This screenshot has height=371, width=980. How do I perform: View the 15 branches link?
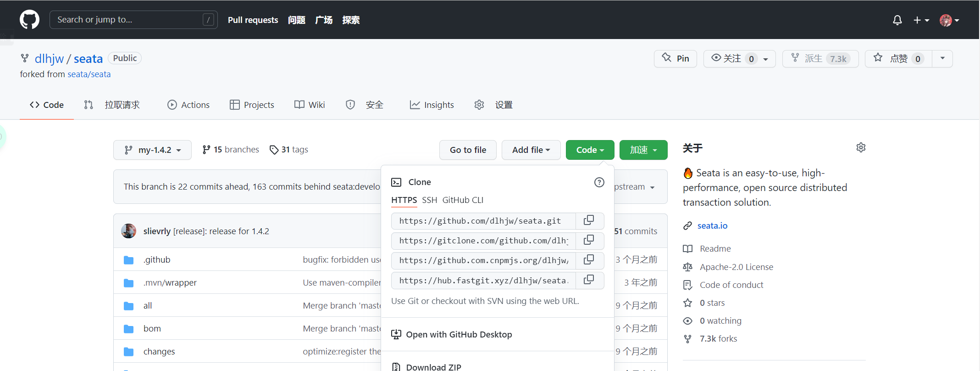click(x=231, y=150)
